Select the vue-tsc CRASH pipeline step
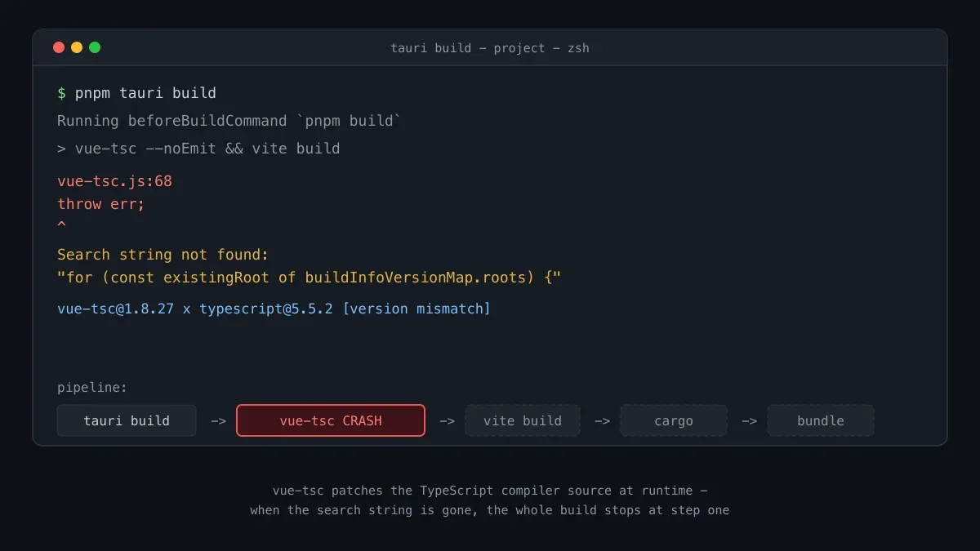Screen dimensions: 980x551 (331, 420)
